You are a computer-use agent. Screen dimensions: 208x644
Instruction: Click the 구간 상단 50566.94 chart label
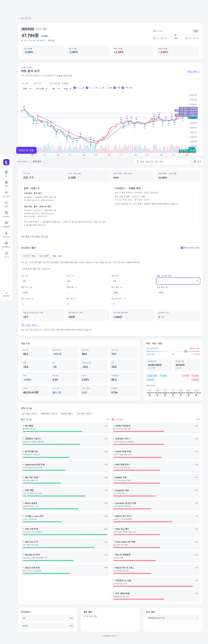pyautogui.click(x=188, y=108)
